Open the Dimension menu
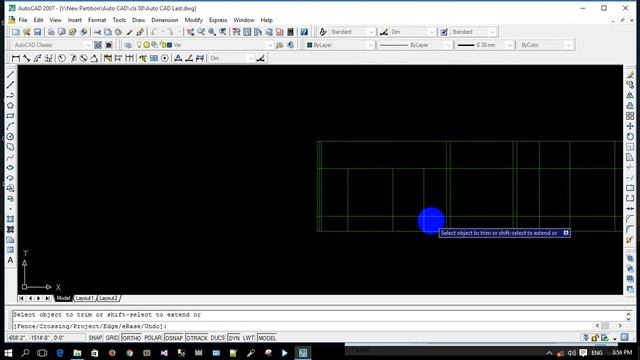 [x=164, y=20]
